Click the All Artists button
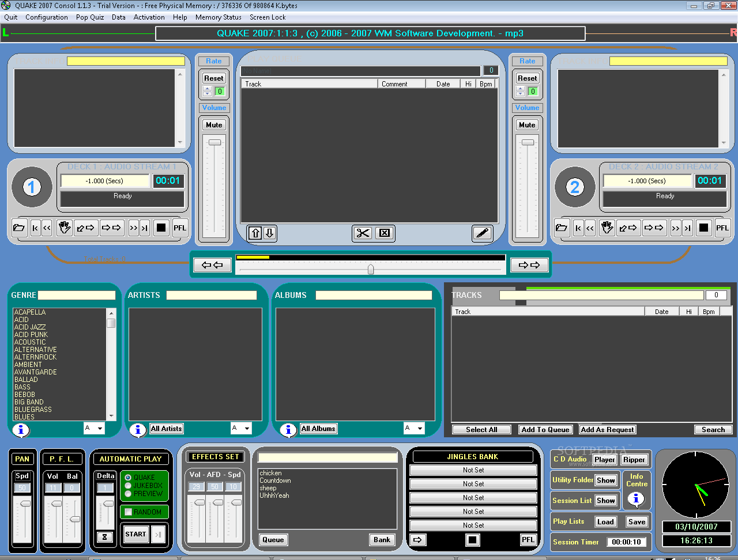 [x=167, y=429]
